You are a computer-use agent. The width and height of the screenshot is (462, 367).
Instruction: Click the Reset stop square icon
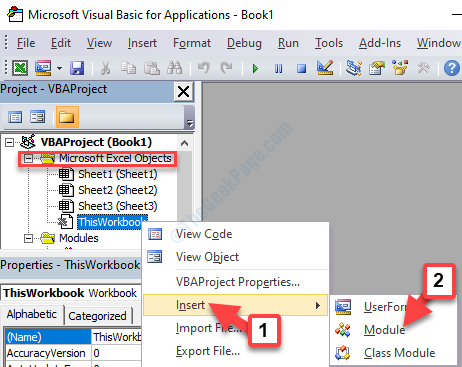pos(302,69)
